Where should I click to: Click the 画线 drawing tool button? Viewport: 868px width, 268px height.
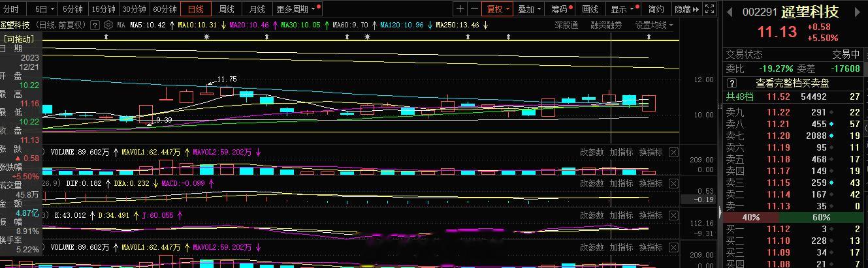click(590, 9)
